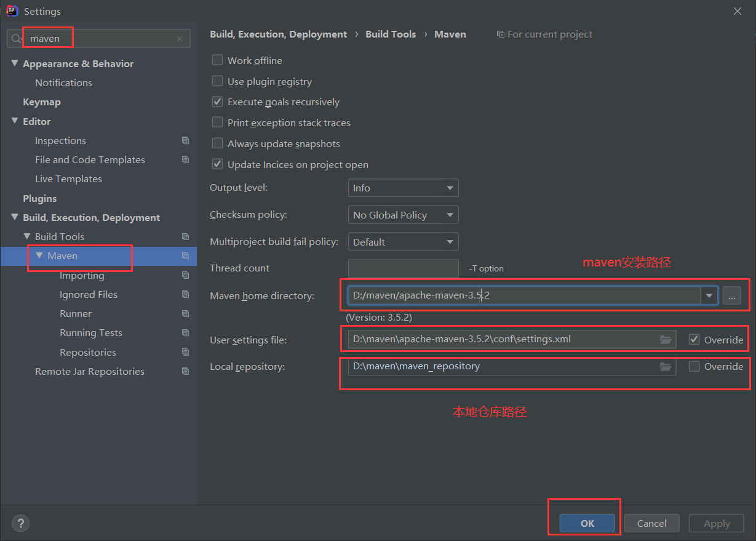
Task: Browse Maven home with ellipsis button
Action: pos(731,295)
